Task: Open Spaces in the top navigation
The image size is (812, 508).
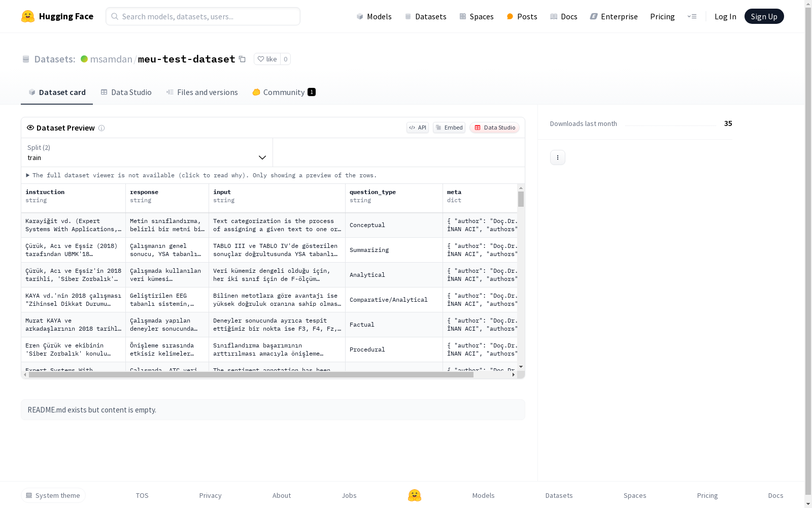Action: click(x=477, y=16)
